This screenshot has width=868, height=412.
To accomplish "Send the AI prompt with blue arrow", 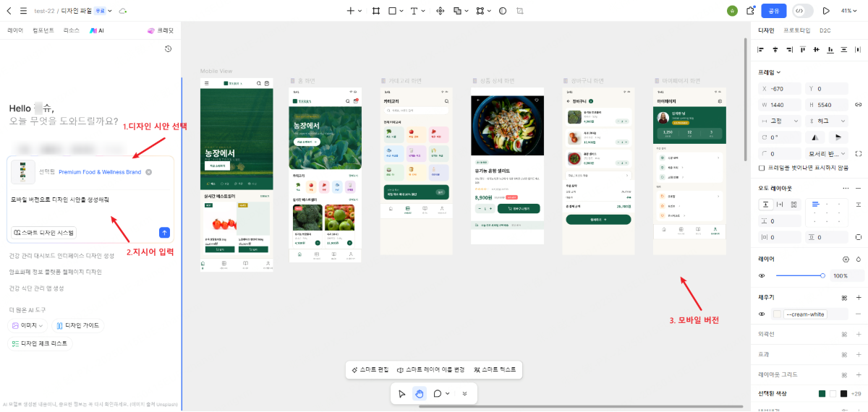I will (164, 233).
